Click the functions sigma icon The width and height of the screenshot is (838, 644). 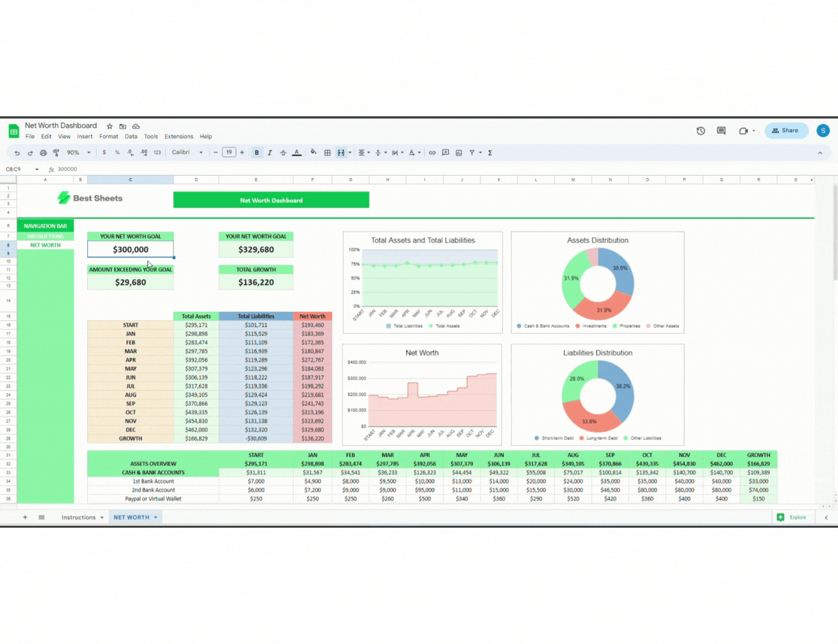(490, 153)
